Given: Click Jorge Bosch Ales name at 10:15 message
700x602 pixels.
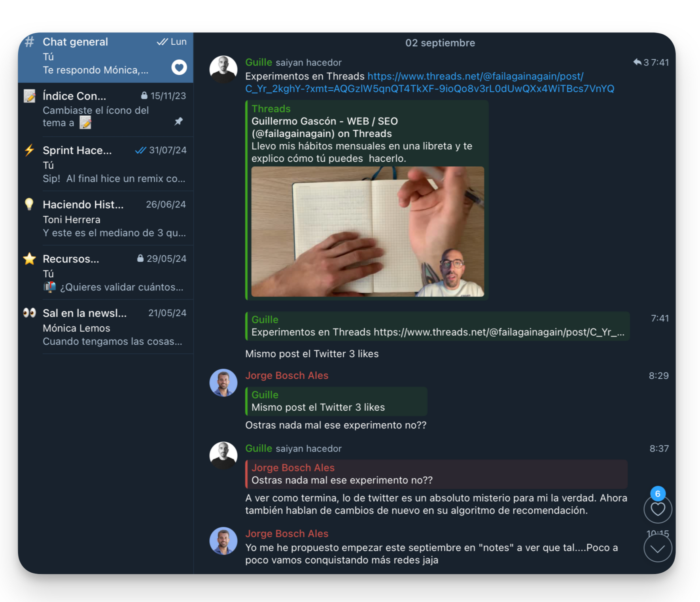Looking at the screenshot, I should [x=287, y=534].
